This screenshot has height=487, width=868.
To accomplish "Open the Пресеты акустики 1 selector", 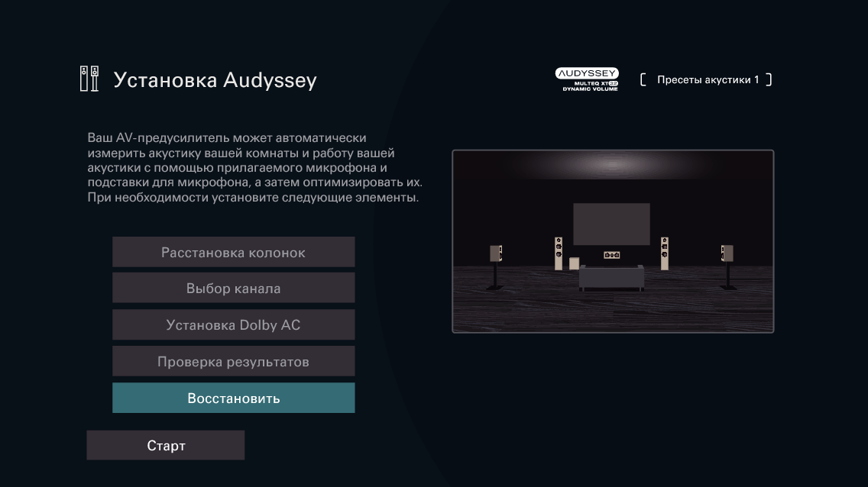I will [x=707, y=79].
